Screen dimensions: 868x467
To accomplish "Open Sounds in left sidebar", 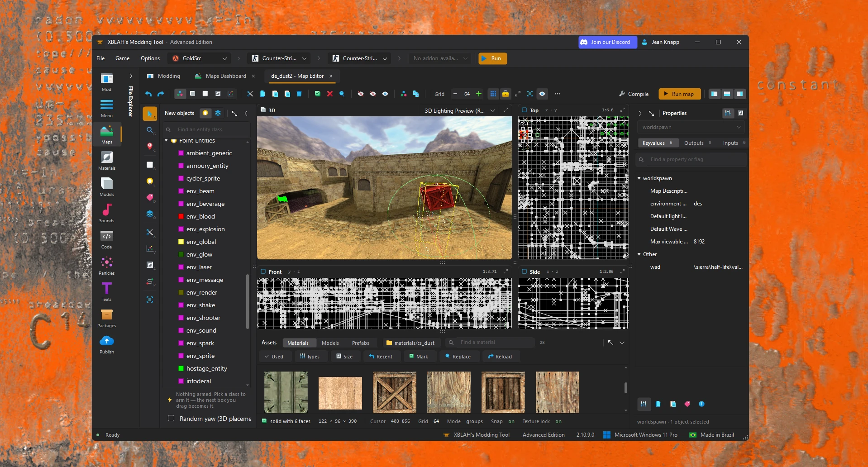I will coord(107,213).
